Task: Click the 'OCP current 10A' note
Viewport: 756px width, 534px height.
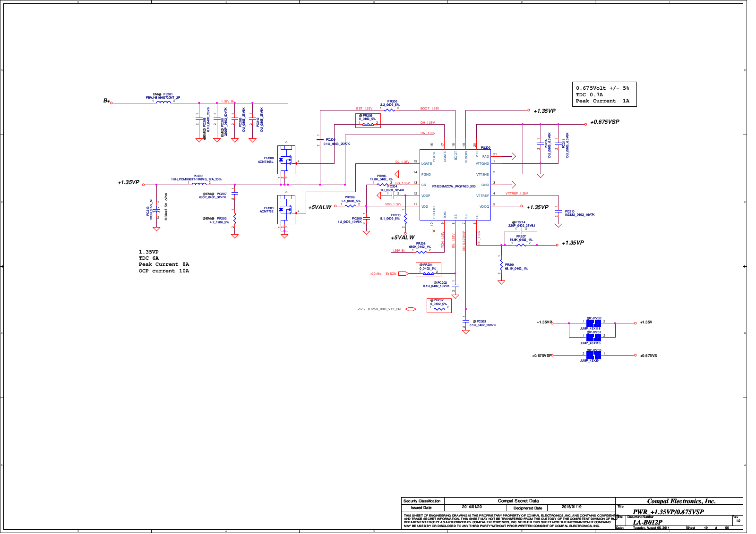Action: [164, 271]
